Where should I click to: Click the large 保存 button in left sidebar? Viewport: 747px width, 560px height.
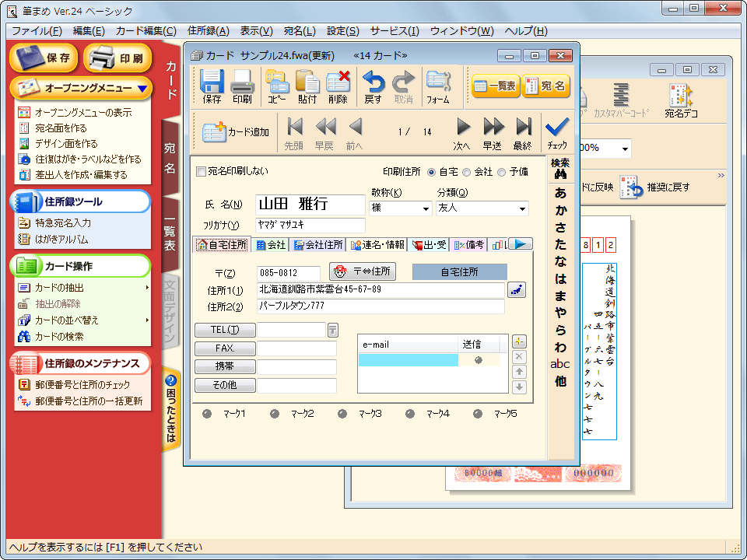click(x=44, y=58)
